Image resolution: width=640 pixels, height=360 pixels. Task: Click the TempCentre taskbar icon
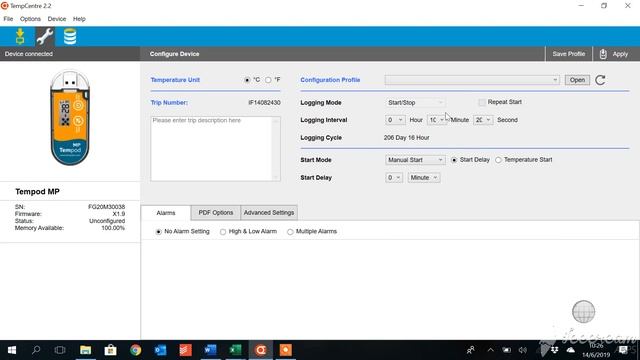click(x=260, y=350)
